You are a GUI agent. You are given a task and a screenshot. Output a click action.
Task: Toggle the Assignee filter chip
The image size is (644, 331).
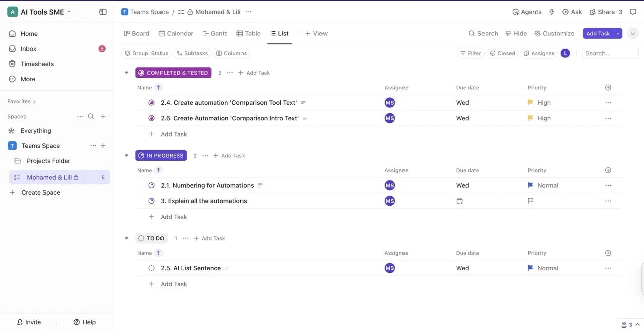click(539, 53)
